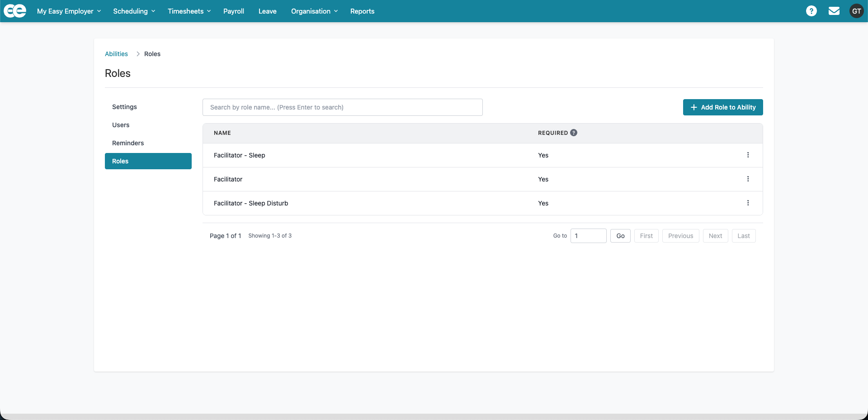Open actions menu for Facilitator row
The width and height of the screenshot is (868, 420).
point(748,179)
